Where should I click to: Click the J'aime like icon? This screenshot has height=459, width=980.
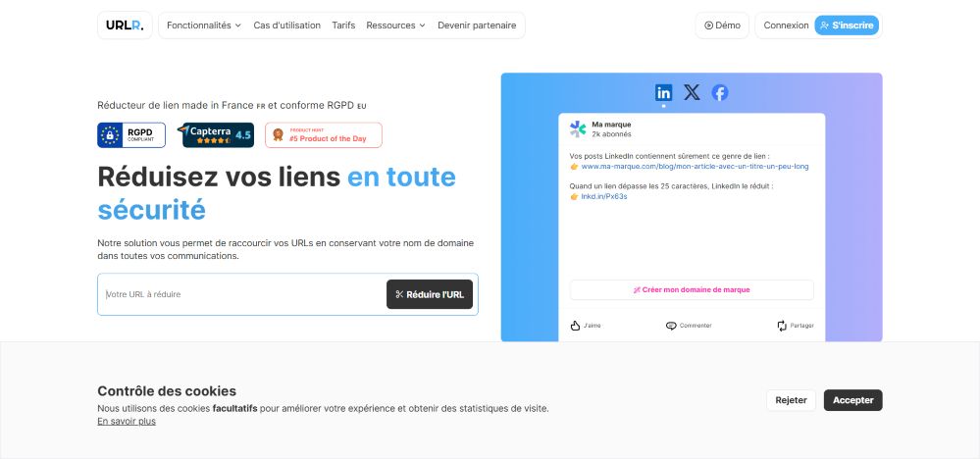point(576,326)
